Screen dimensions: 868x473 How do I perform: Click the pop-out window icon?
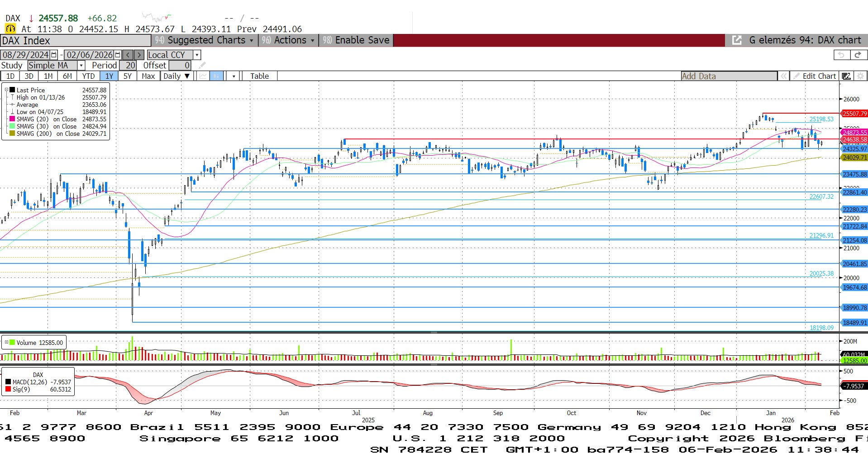[737, 40]
